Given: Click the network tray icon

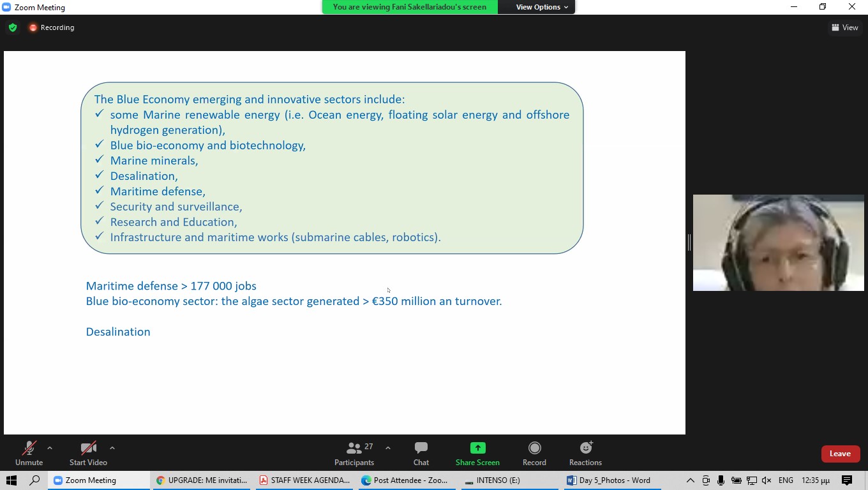Looking at the screenshot, I should (x=752, y=480).
